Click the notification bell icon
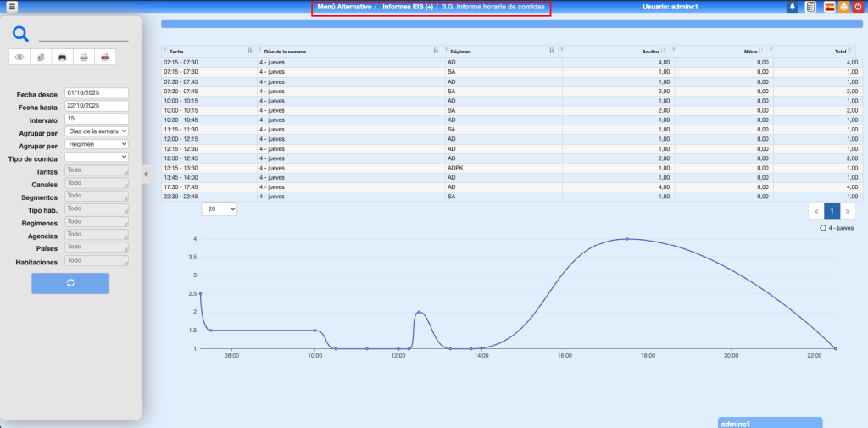This screenshot has height=428, width=868. [793, 7]
